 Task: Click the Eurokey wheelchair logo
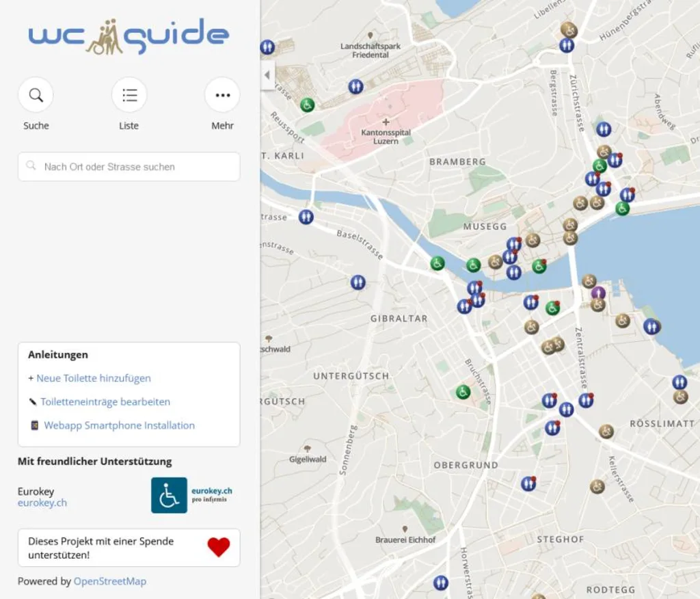click(x=168, y=494)
